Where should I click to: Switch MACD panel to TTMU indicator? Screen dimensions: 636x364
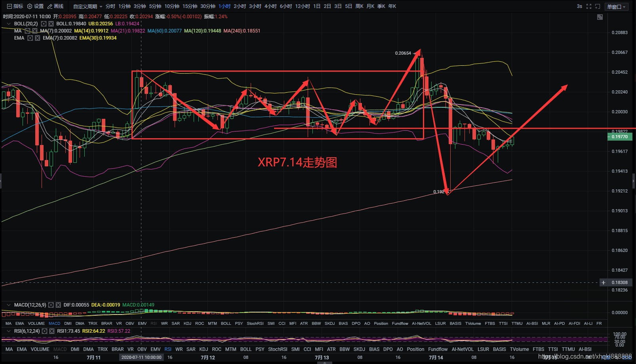point(517,324)
